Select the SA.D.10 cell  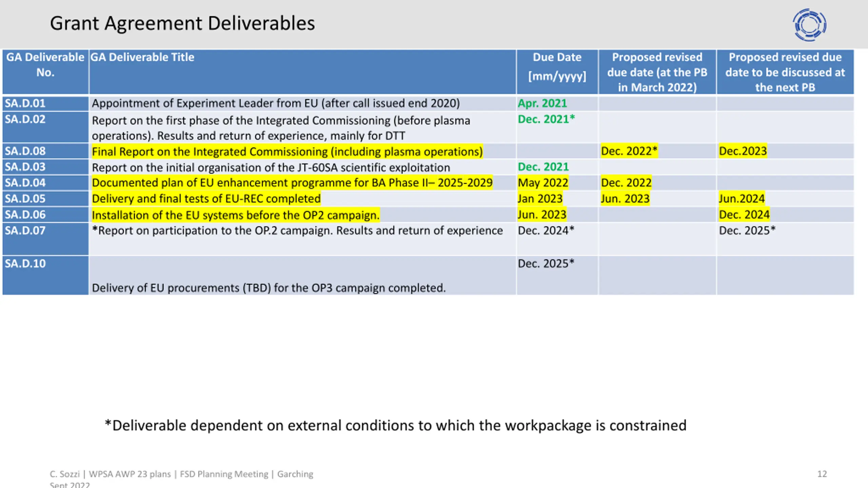point(45,276)
